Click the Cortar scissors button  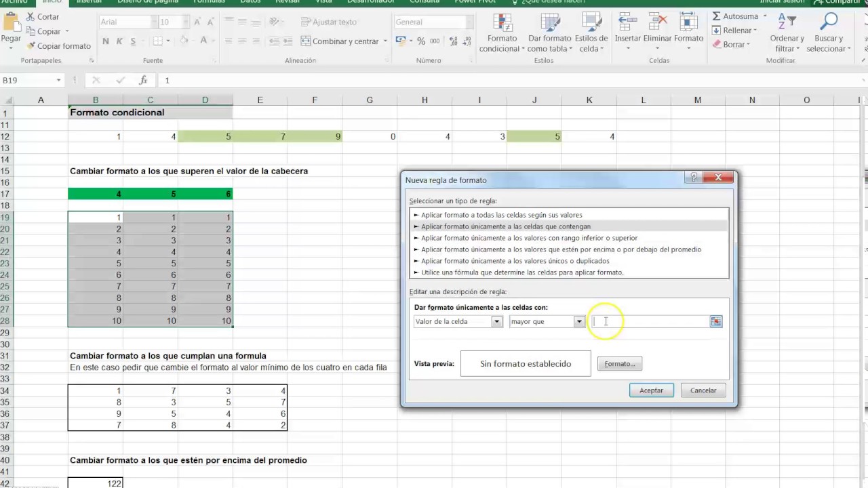click(x=43, y=16)
